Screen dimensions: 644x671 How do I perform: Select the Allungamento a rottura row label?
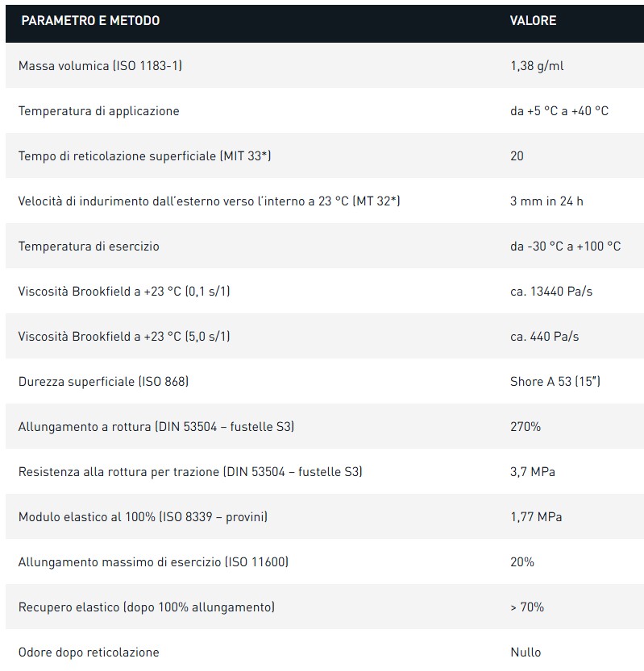point(156,426)
